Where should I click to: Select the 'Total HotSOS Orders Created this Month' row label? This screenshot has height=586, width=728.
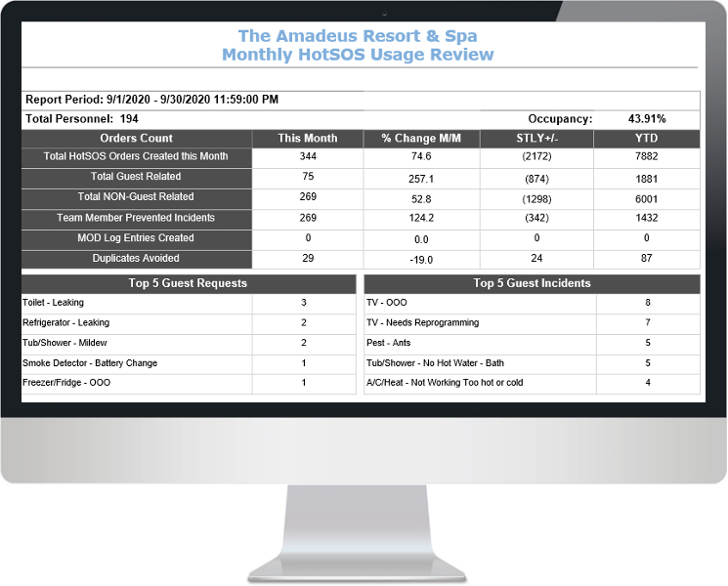click(136, 156)
